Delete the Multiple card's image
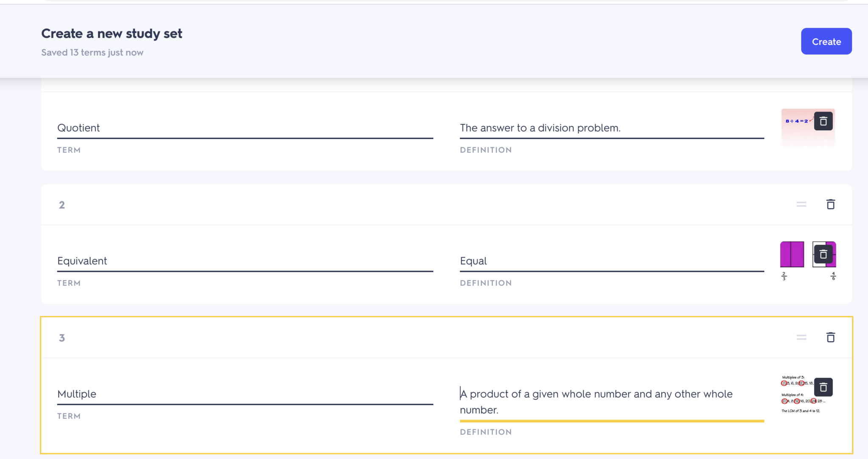This screenshot has width=868, height=459. [823, 387]
